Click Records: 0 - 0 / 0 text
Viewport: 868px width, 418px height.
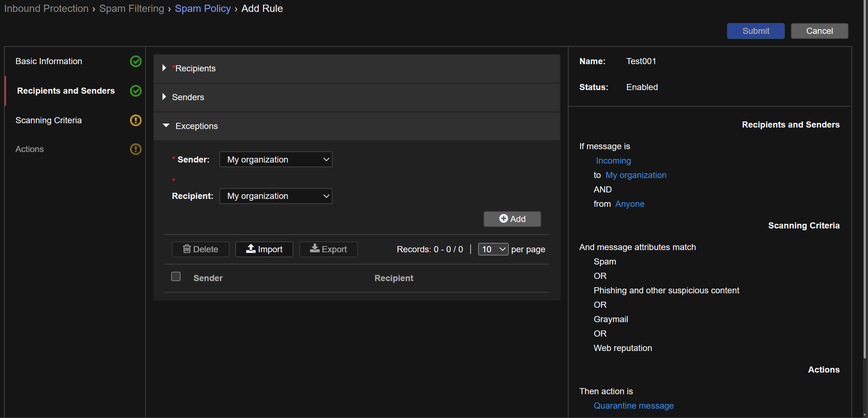click(429, 249)
